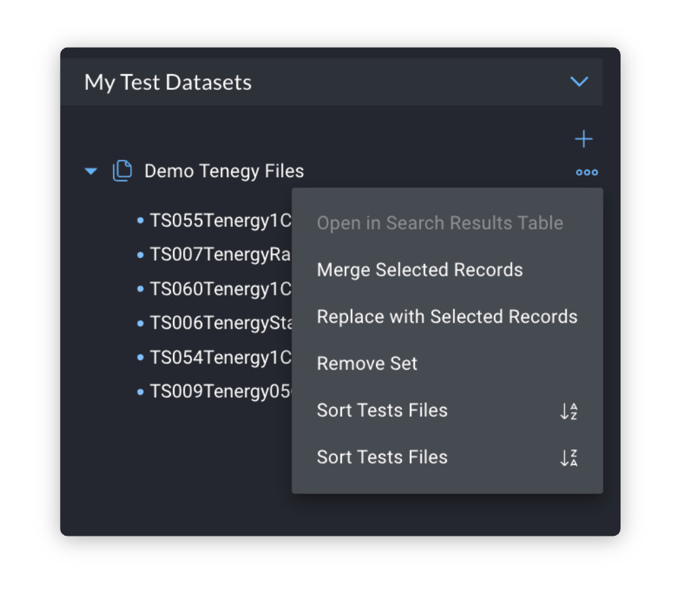Image resolution: width=688 pixels, height=614 pixels.
Task: Collapse the Demo Tenegy Files tree arrow
Action: (x=91, y=172)
